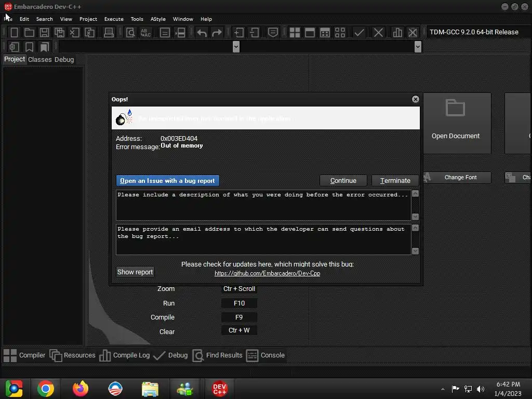
Task: Open the Compiler bottom tab
Action: [24, 355]
